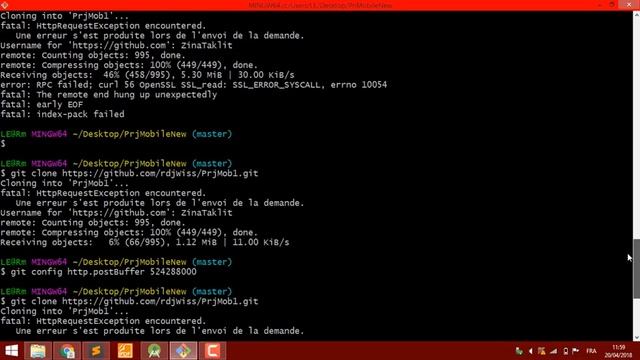The width and height of the screenshot is (640, 360).
Task: Click the 'fatal: early EOF' line
Action: click(x=42, y=104)
